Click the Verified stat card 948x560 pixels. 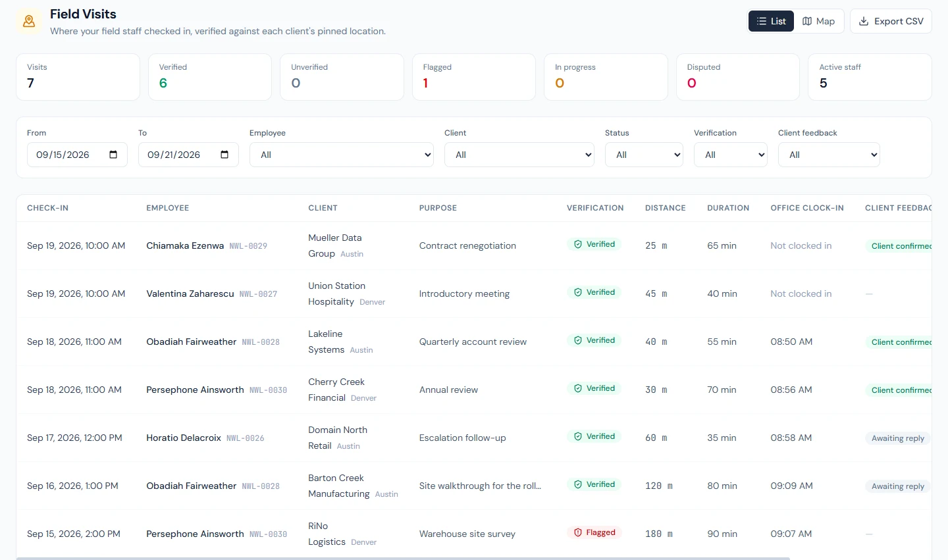coord(210,77)
